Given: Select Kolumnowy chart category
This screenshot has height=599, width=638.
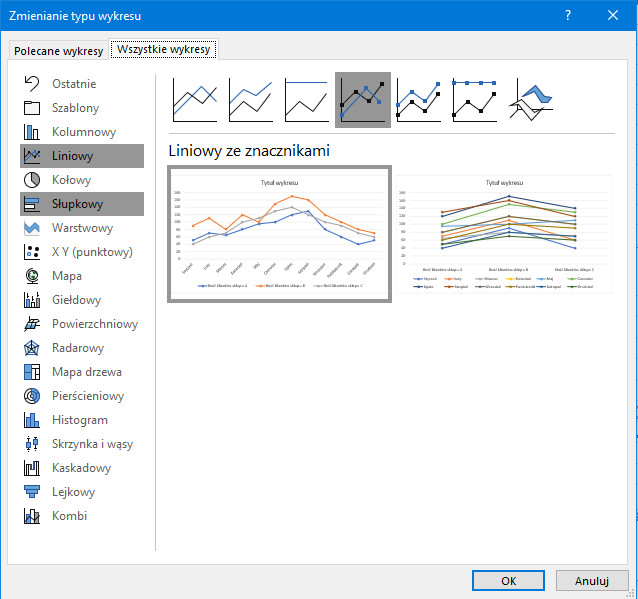Looking at the screenshot, I should click(x=83, y=132).
